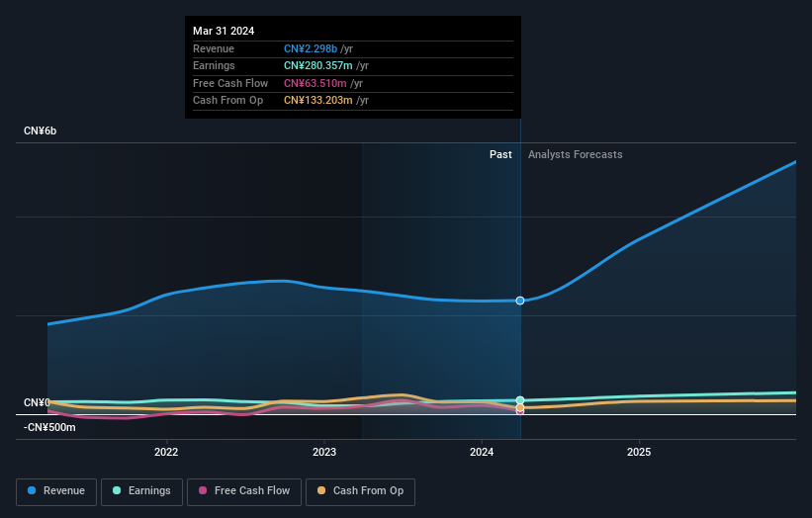Toggle the Revenue legend series
Screen dimensions: 812x518
coord(56,491)
